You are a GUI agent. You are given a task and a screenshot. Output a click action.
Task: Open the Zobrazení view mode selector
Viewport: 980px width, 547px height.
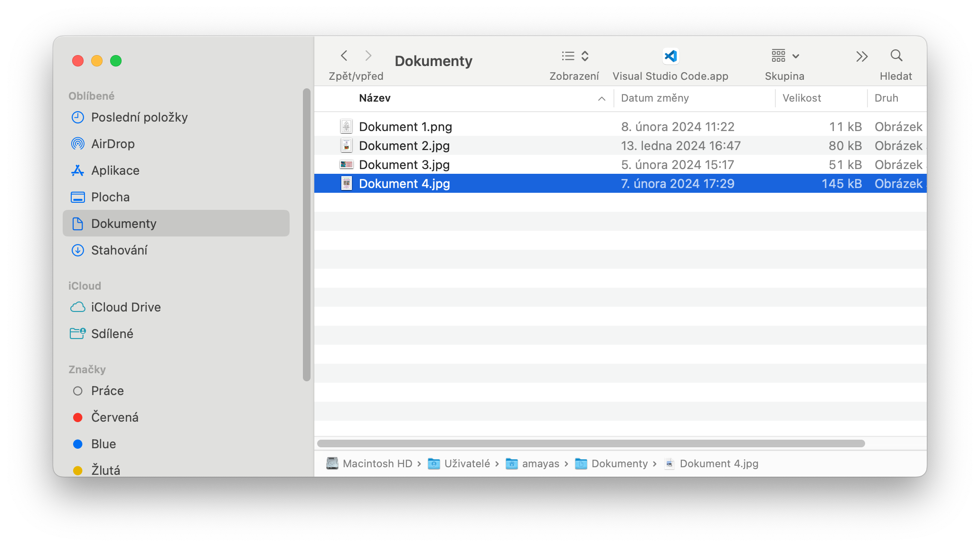tap(575, 57)
